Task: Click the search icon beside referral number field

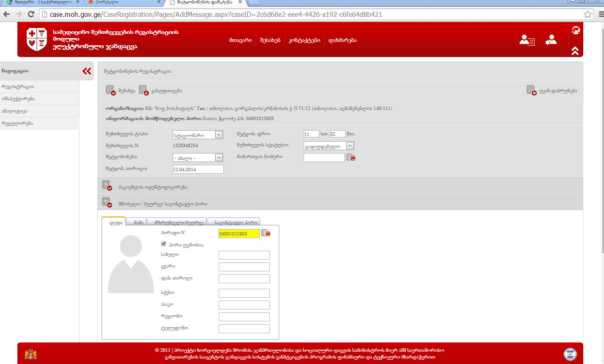Action: tap(351, 158)
